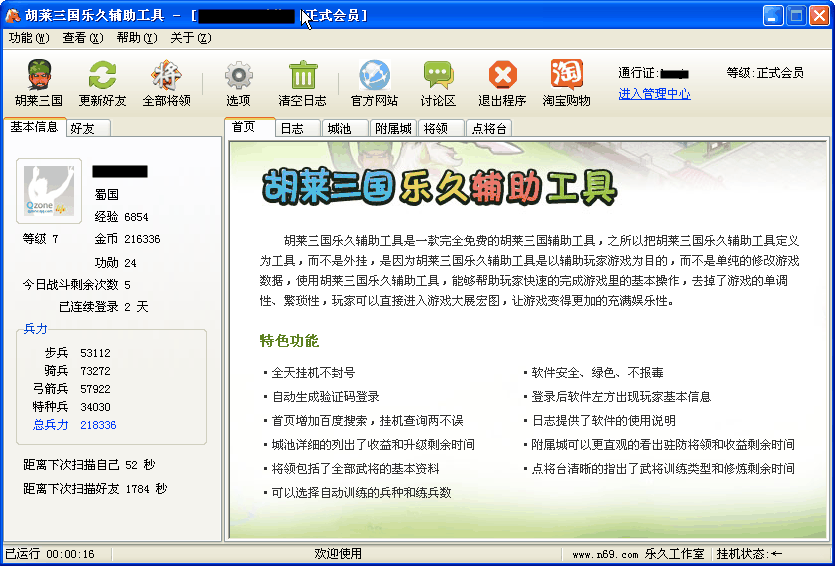Click the 弓箭兵 57922 row
Viewport: 835px width, 566px height.
(72, 389)
